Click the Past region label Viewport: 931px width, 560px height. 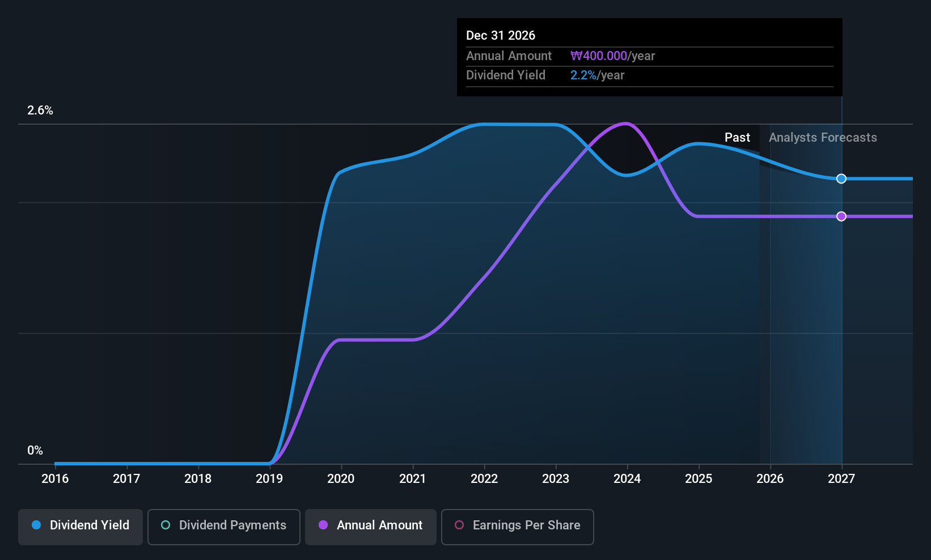[737, 138]
